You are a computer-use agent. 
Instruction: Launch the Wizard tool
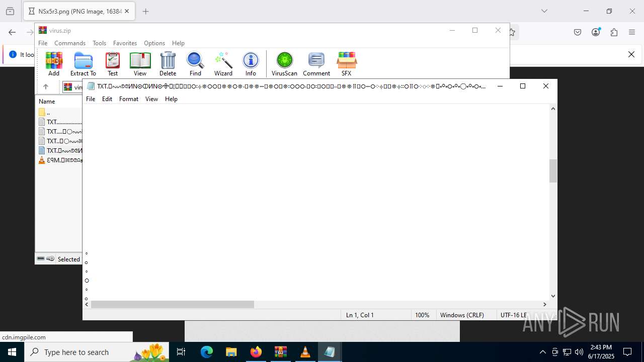click(x=223, y=64)
